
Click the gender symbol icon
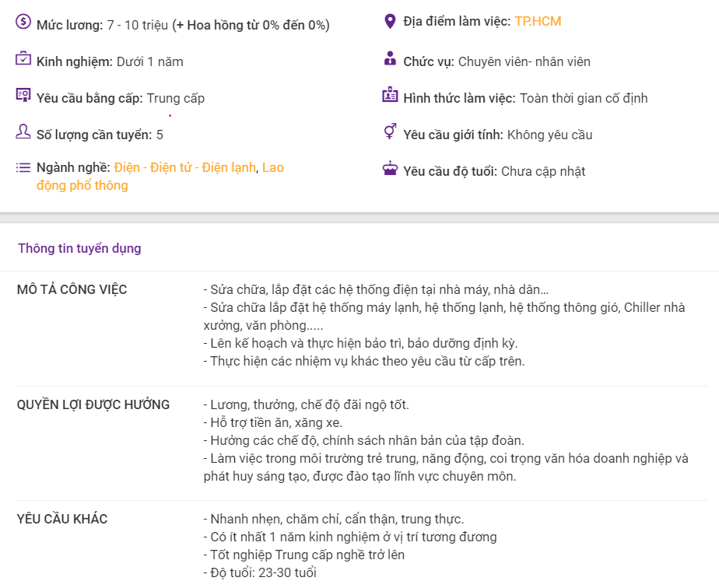click(390, 131)
